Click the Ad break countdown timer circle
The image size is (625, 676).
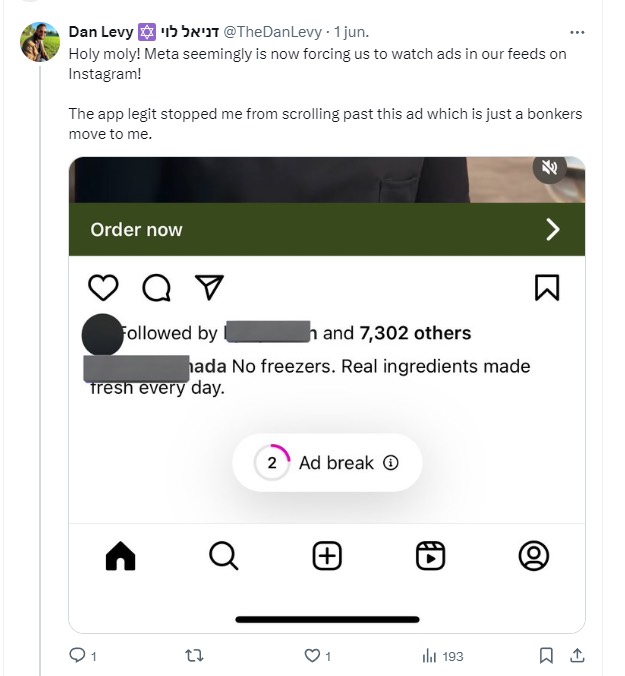[272, 463]
